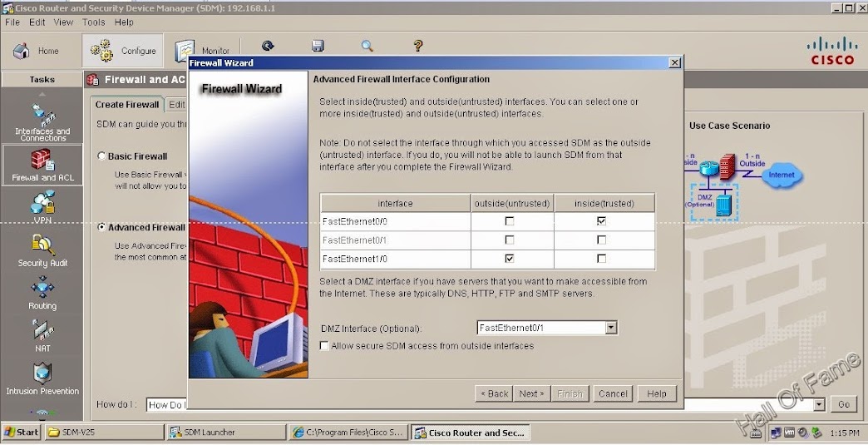Select the FastEthernet1/0 interface cell
Viewport: 868px width, 445px height.
click(x=395, y=259)
